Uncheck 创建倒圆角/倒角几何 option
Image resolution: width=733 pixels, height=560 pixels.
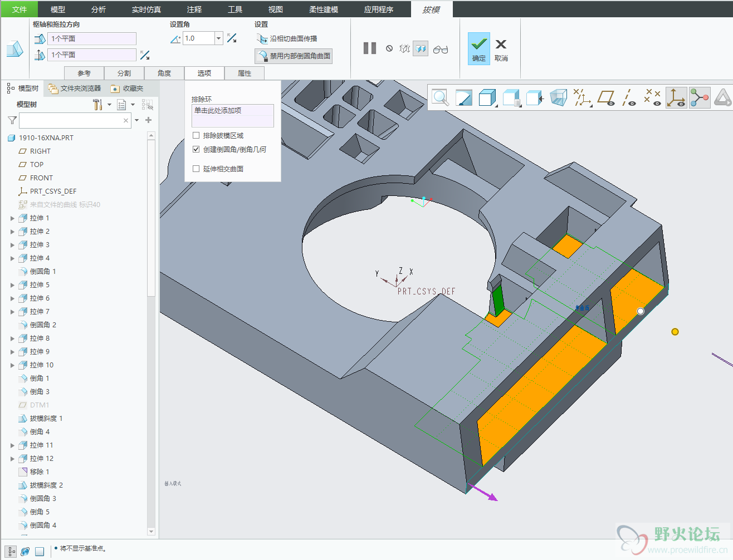point(196,149)
